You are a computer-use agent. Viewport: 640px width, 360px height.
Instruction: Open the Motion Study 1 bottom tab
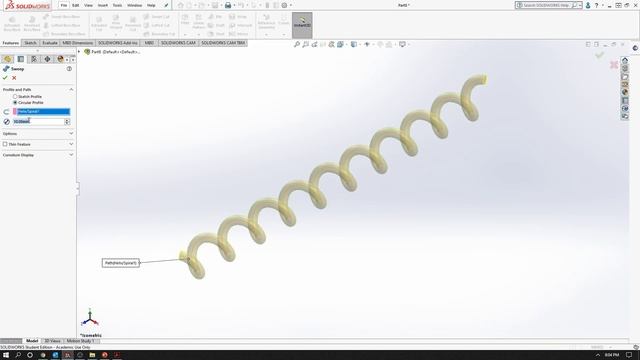click(80, 341)
